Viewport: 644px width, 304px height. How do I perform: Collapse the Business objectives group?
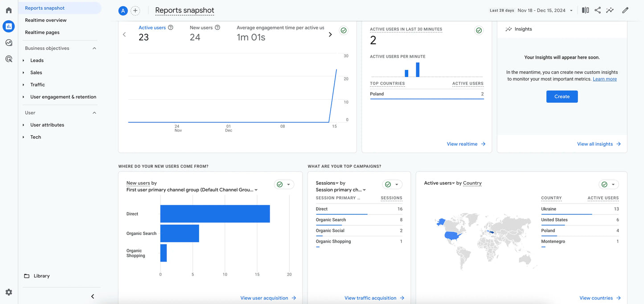[94, 48]
